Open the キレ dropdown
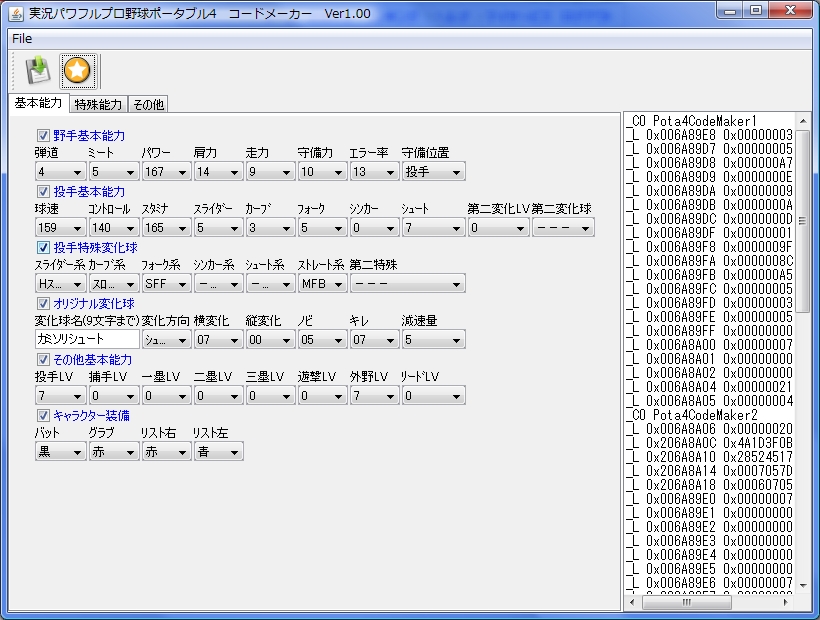 pyautogui.click(x=373, y=339)
